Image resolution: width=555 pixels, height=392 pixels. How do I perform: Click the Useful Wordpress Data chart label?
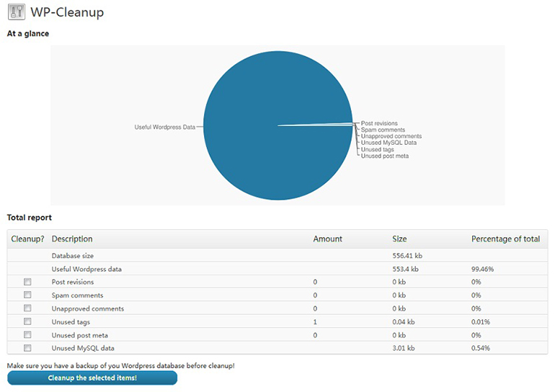pos(164,127)
